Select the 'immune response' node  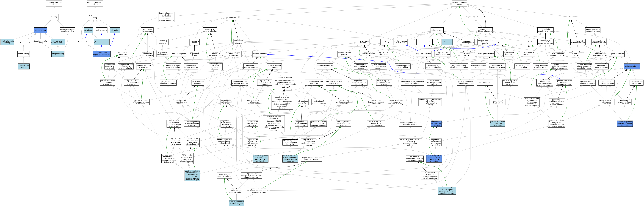260,54
